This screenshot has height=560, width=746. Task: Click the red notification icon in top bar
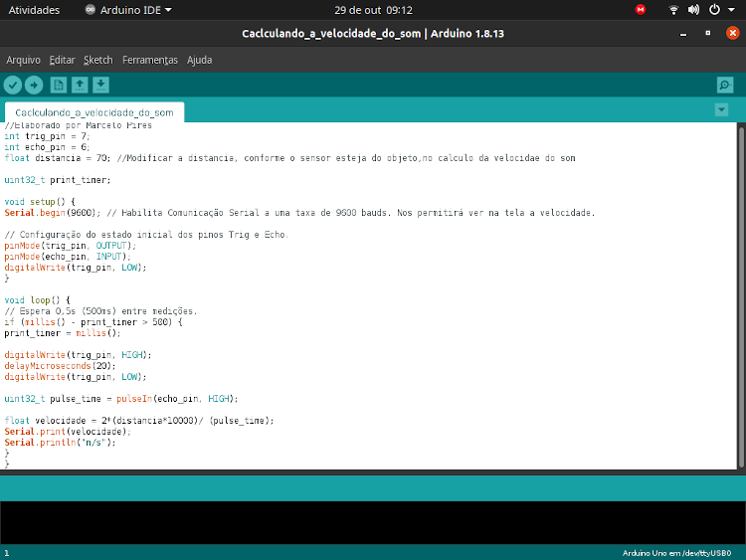pyautogui.click(x=641, y=10)
